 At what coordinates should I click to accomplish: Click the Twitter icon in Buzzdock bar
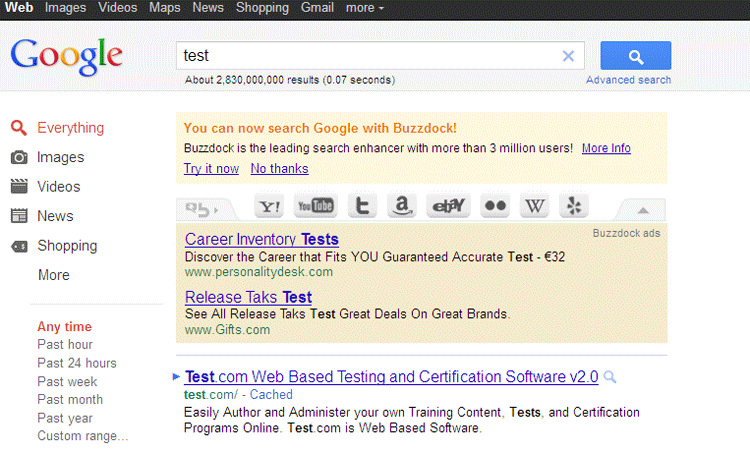click(x=362, y=207)
